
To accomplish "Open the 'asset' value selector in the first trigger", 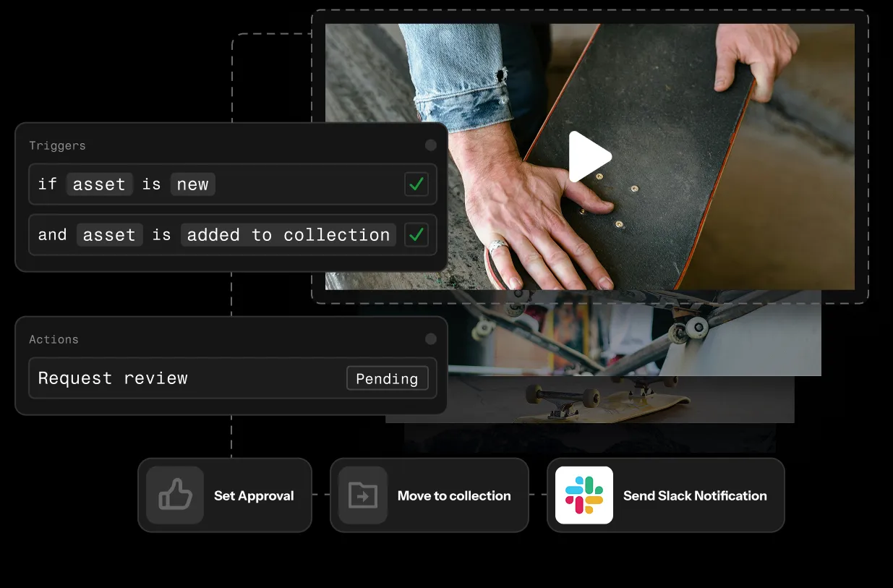I will (x=100, y=184).
